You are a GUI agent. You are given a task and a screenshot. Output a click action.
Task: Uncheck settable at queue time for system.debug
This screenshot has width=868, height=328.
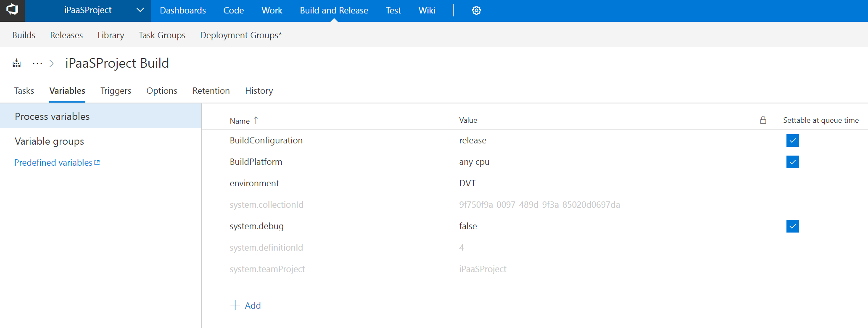click(792, 226)
